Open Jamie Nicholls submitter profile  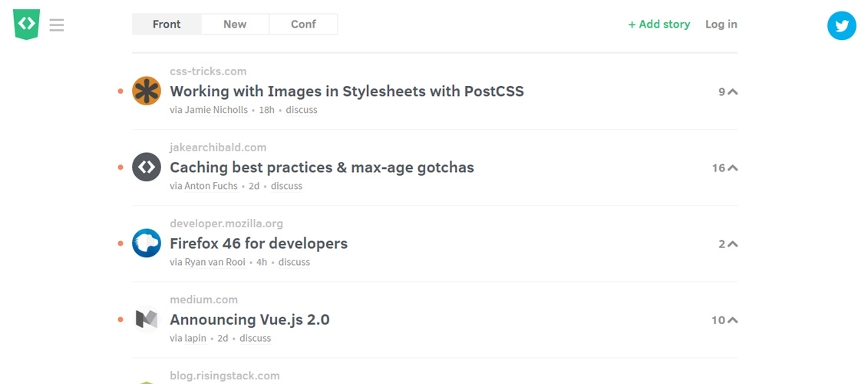(216, 110)
